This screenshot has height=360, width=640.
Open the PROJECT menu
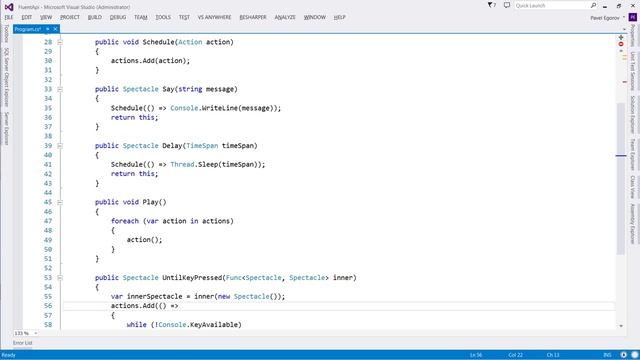70,17
